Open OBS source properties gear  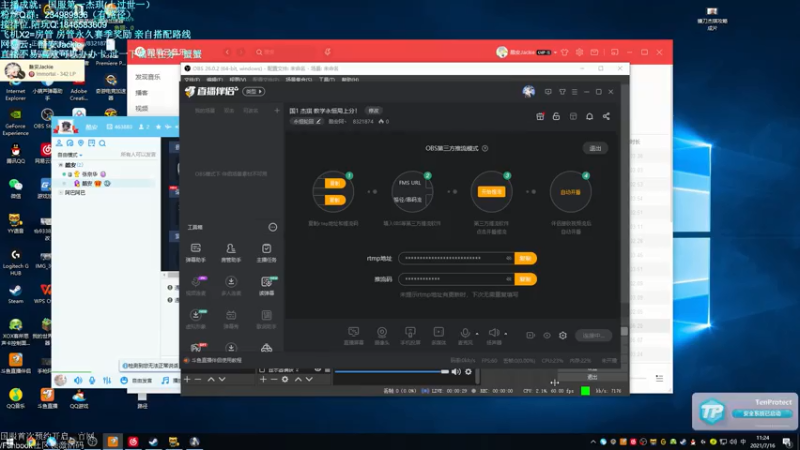285,379
